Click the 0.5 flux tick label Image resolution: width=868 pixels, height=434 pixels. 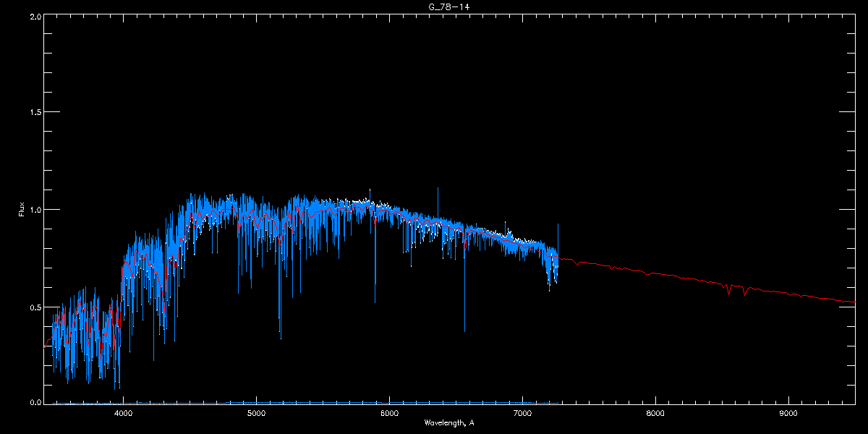(35, 307)
